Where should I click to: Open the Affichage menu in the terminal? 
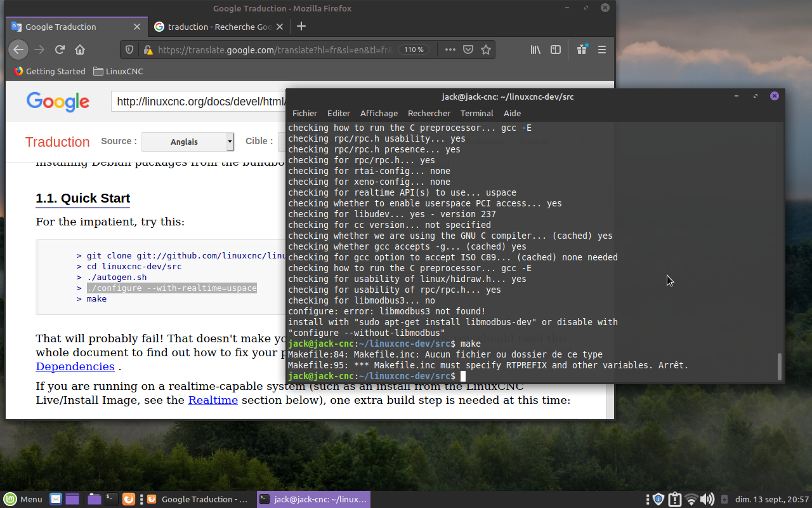click(x=379, y=113)
